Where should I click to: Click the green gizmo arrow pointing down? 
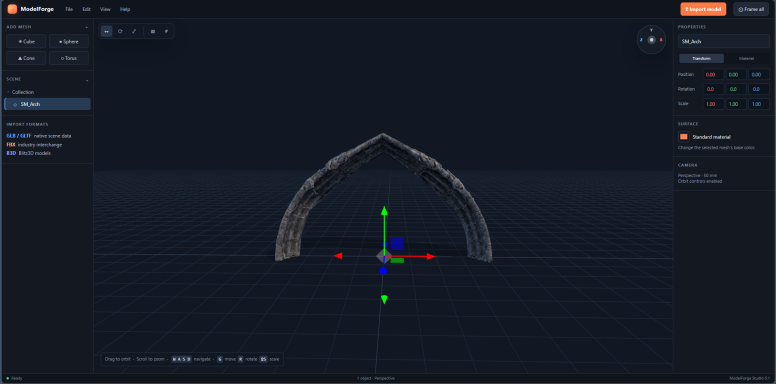point(384,299)
